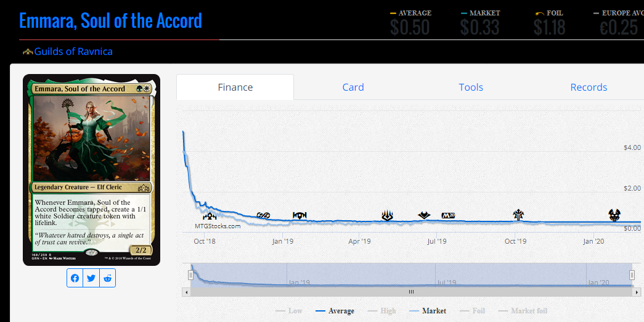This screenshot has height=322, width=644.
Task: Toggle the Low price series in legend
Action: [290, 311]
